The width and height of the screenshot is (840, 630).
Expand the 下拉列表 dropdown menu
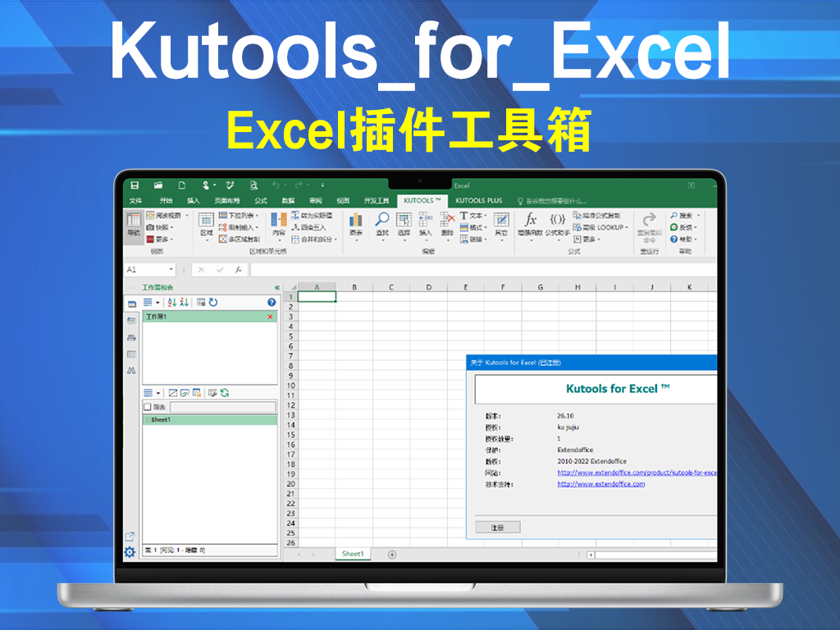pyautogui.click(x=239, y=216)
